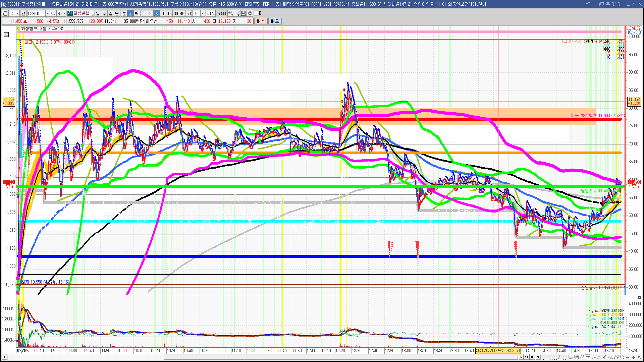Click the 매도 sell button

click(x=275, y=21)
